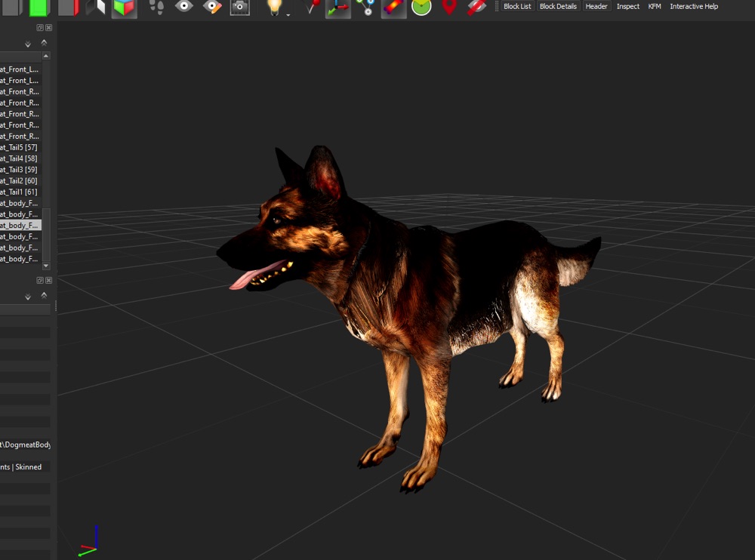755x560 pixels.
Task: Toggle the red crossed-out eye hidden icon
Action: tap(476, 7)
